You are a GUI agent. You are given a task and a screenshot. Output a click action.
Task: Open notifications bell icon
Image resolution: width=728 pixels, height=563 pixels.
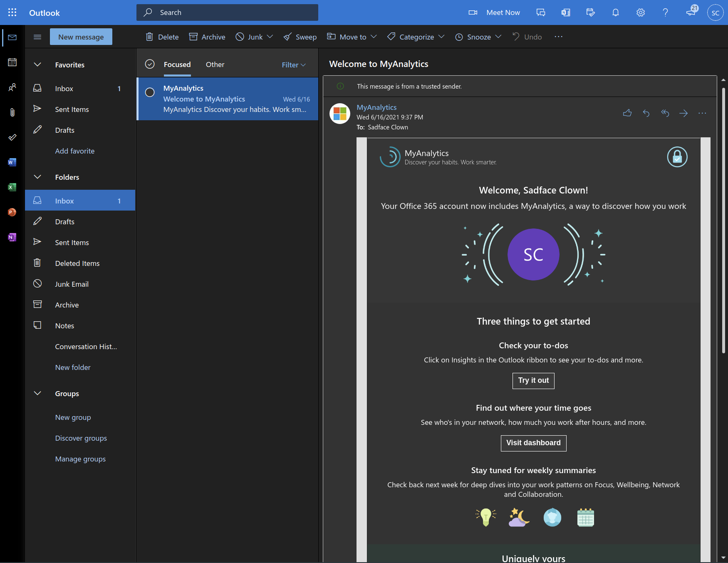click(616, 12)
